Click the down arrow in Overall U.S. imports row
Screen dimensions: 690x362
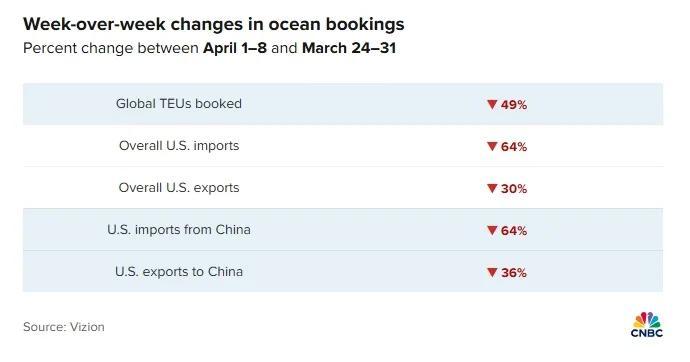point(492,146)
